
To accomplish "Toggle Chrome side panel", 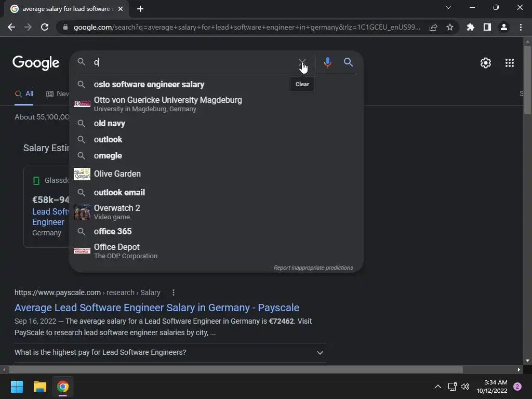I will click(x=487, y=27).
